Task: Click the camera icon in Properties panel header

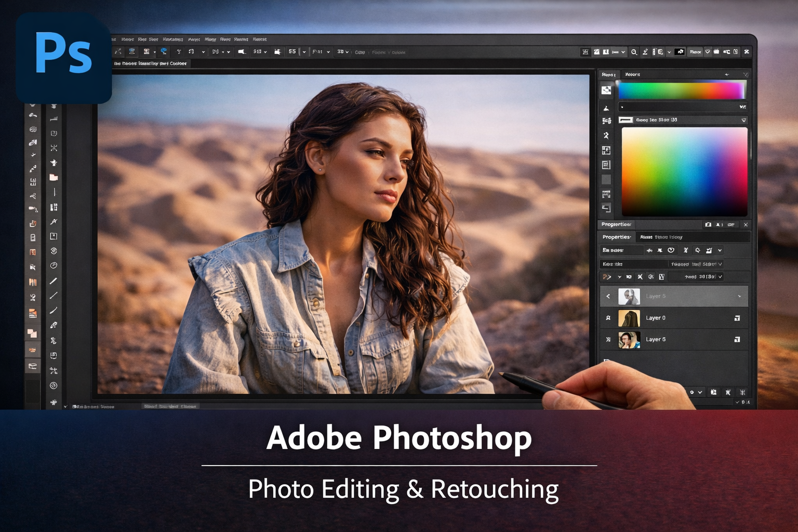Action: click(708, 224)
